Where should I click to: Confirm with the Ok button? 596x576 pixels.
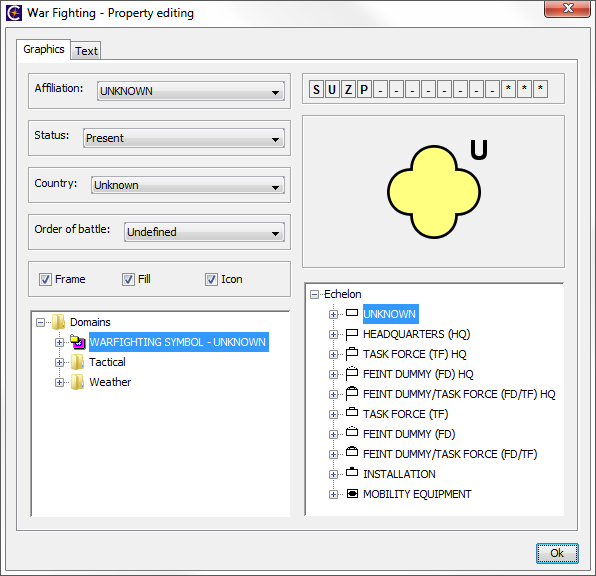[557, 553]
